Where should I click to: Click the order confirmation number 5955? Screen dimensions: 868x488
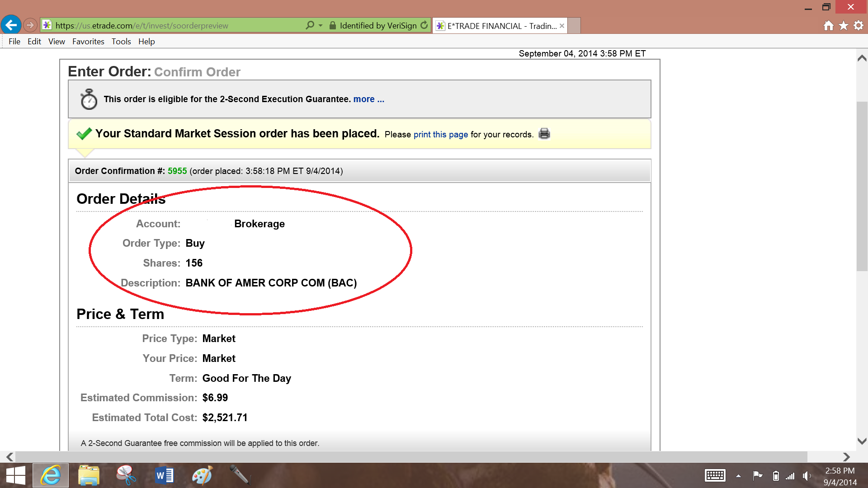(177, 171)
